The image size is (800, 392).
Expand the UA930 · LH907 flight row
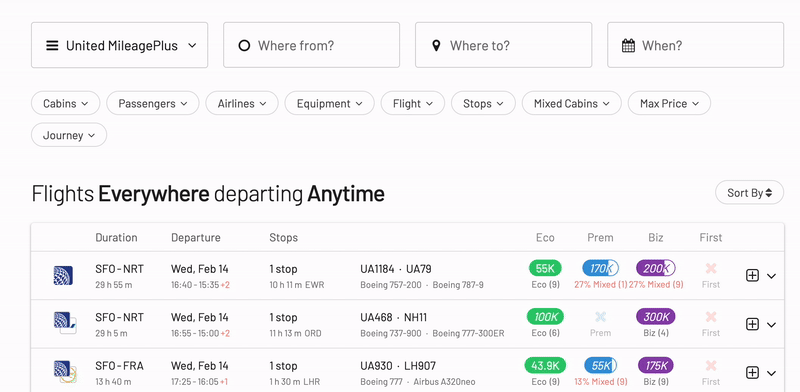[771, 373]
